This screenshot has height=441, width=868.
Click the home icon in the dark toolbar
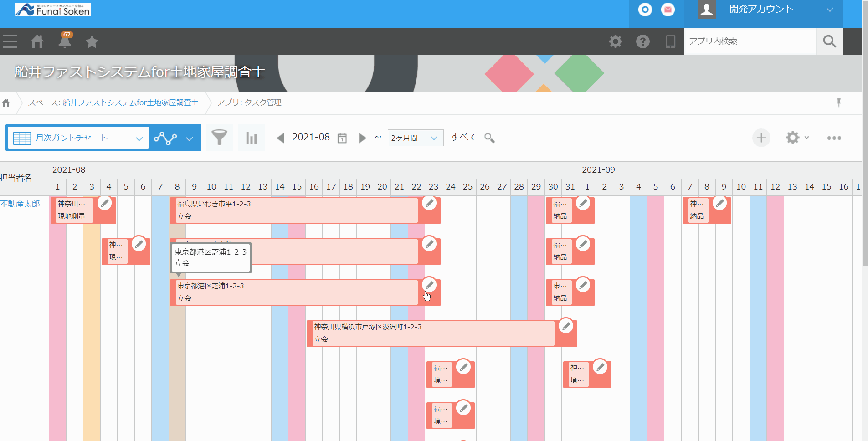(x=37, y=41)
